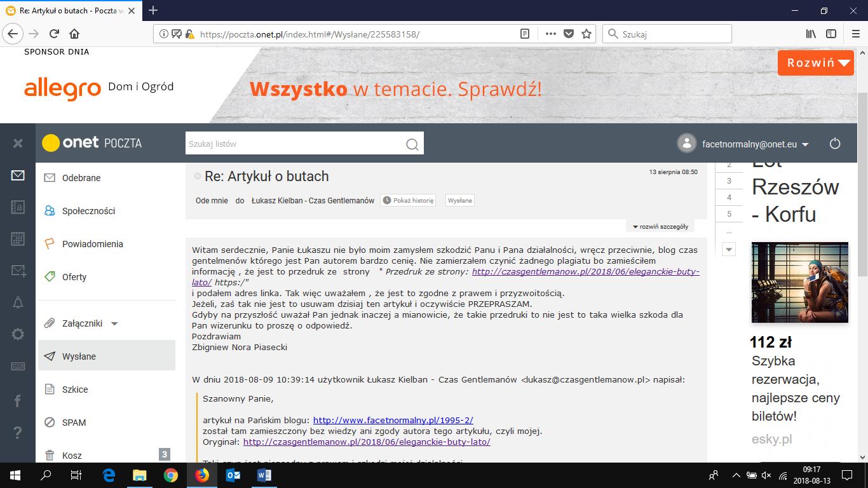
Task: Open the Firefox Library icon
Action: pyautogui.click(x=811, y=34)
